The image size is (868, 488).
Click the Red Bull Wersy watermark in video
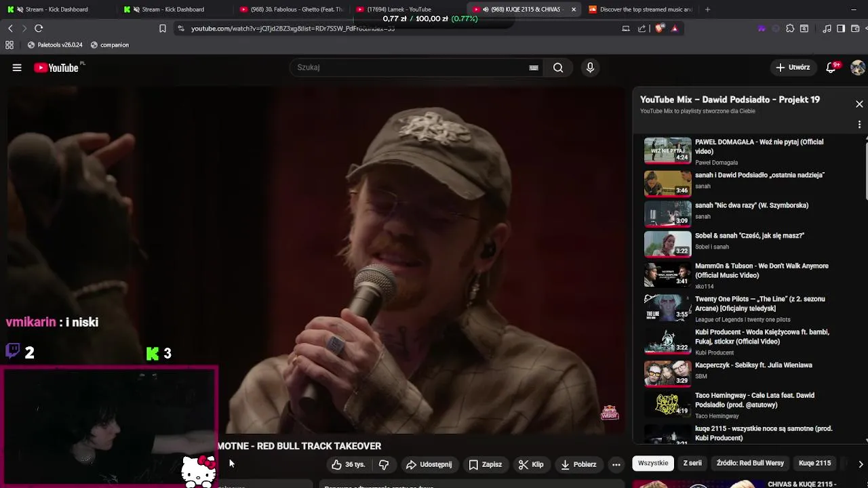(610, 412)
